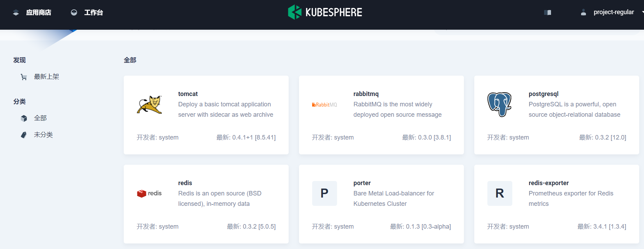Click the PostgreSQL elephant logo
This screenshot has width=644, height=249.
tap(500, 104)
